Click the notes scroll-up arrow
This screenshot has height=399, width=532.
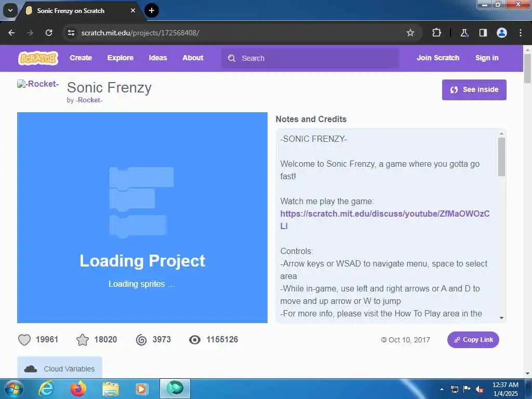click(x=501, y=134)
